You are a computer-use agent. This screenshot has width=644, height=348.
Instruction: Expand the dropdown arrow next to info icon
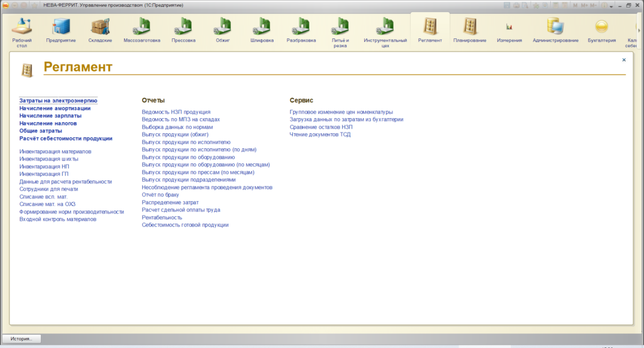point(611,6)
